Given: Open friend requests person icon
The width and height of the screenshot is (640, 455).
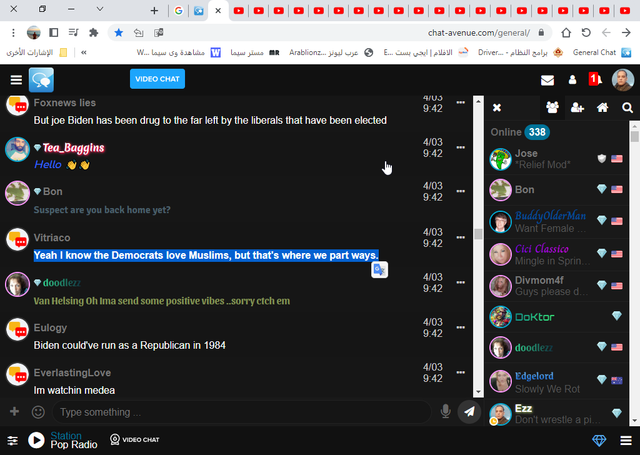Looking at the screenshot, I should tap(572, 80).
